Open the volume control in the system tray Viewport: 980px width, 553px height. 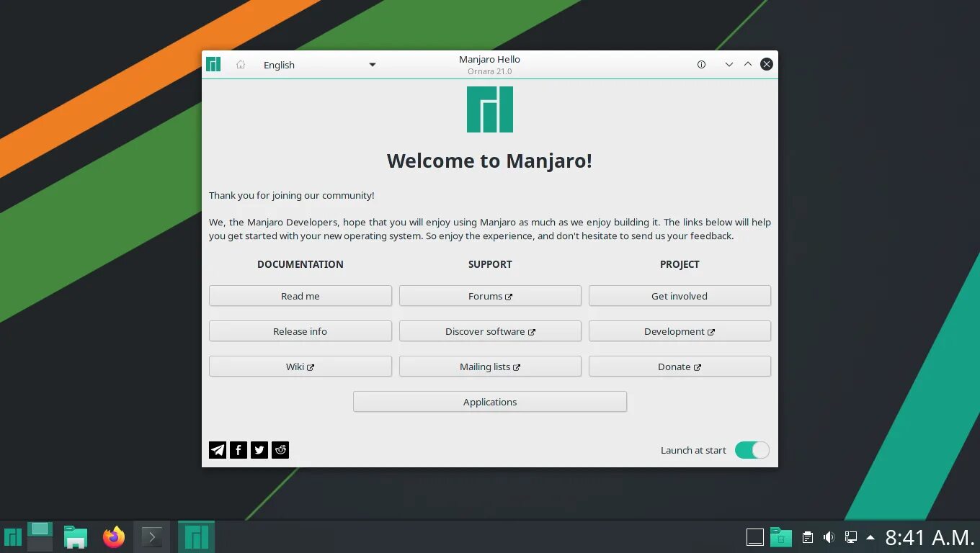[829, 536]
